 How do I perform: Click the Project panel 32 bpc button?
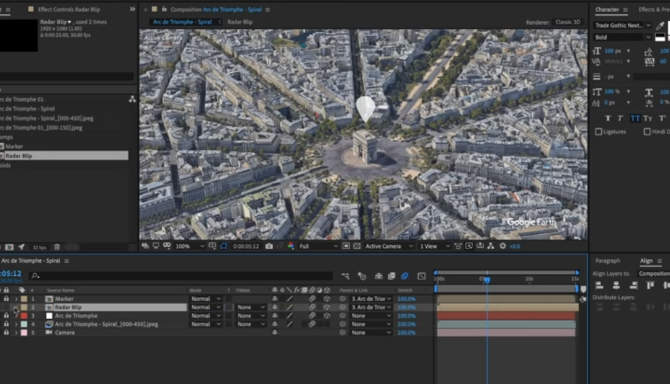click(x=39, y=247)
